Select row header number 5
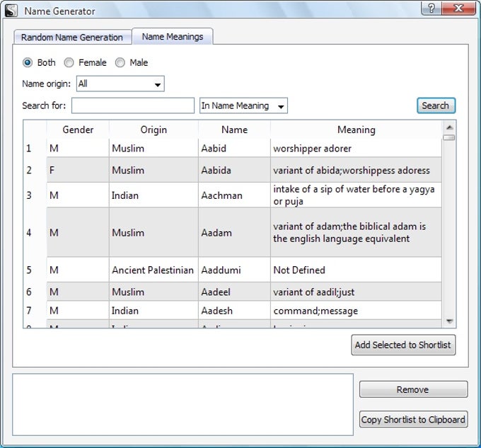481x448 pixels. (35, 270)
